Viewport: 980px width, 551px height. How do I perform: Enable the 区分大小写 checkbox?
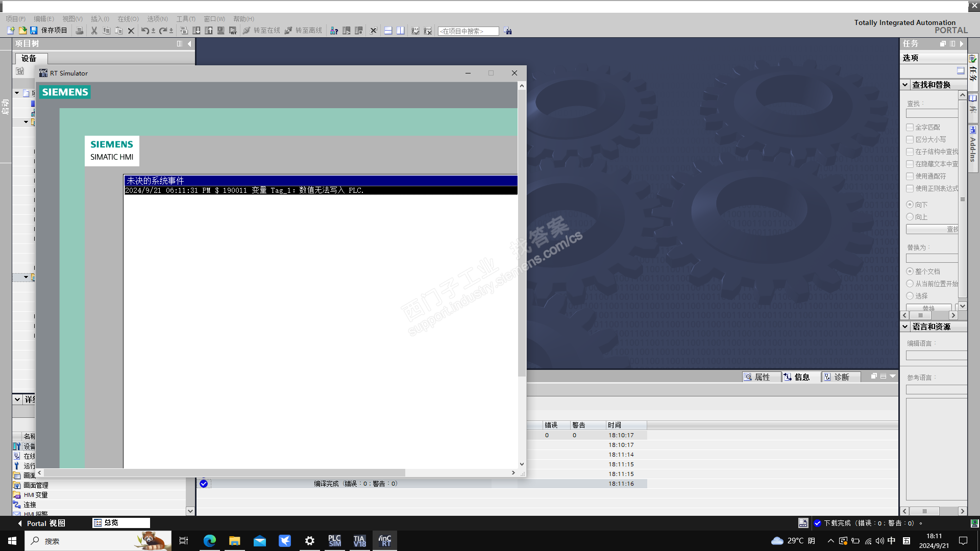[910, 139]
